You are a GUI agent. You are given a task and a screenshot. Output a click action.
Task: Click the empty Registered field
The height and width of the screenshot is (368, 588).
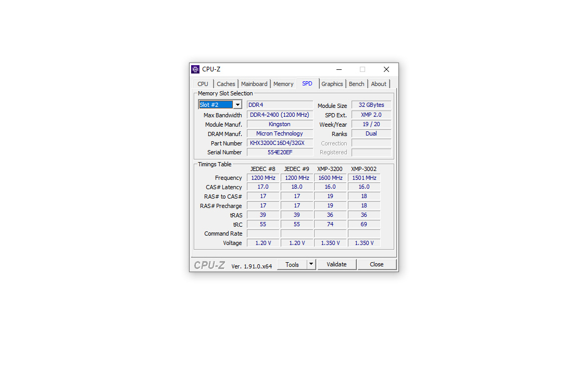(x=371, y=152)
